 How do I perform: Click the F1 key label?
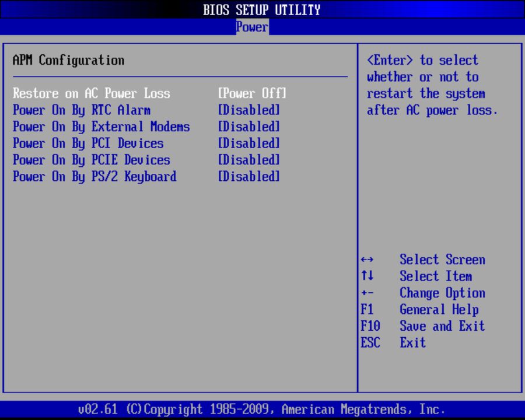367,309
